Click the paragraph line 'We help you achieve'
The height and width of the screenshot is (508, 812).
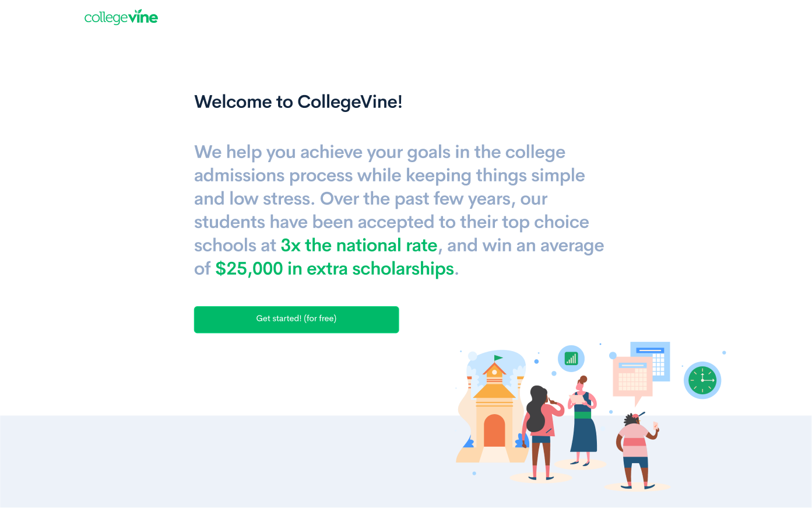coord(379,152)
